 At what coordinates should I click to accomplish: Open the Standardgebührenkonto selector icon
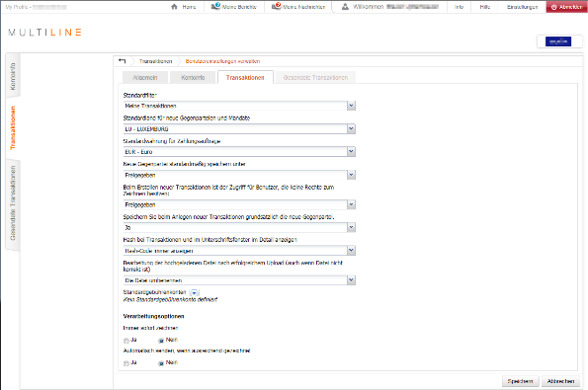[x=195, y=292]
